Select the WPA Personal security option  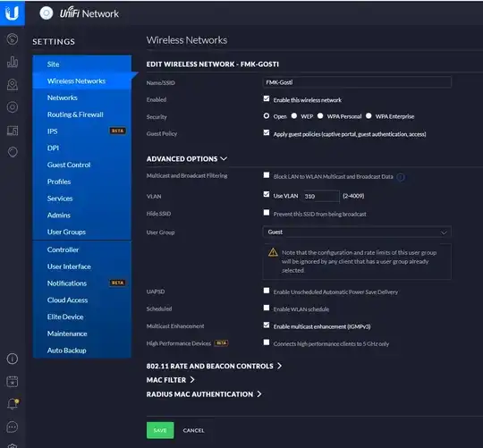[320, 115]
